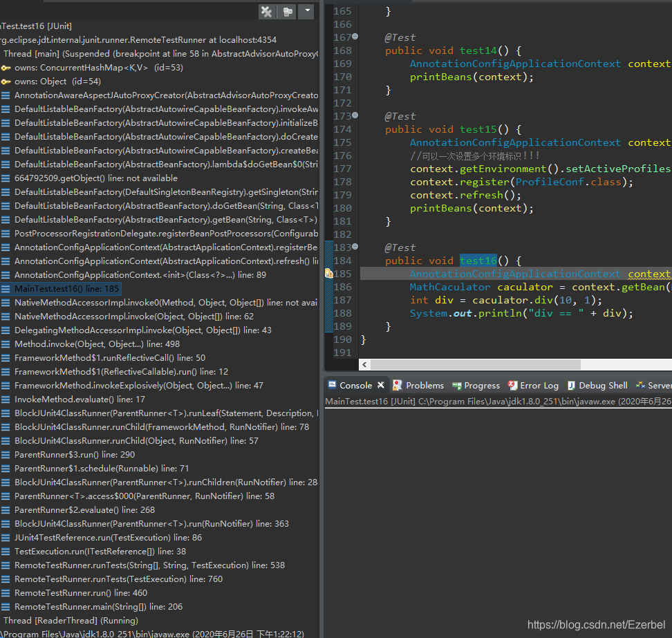
Task: Open the Progress tab
Action: tap(476, 385)
